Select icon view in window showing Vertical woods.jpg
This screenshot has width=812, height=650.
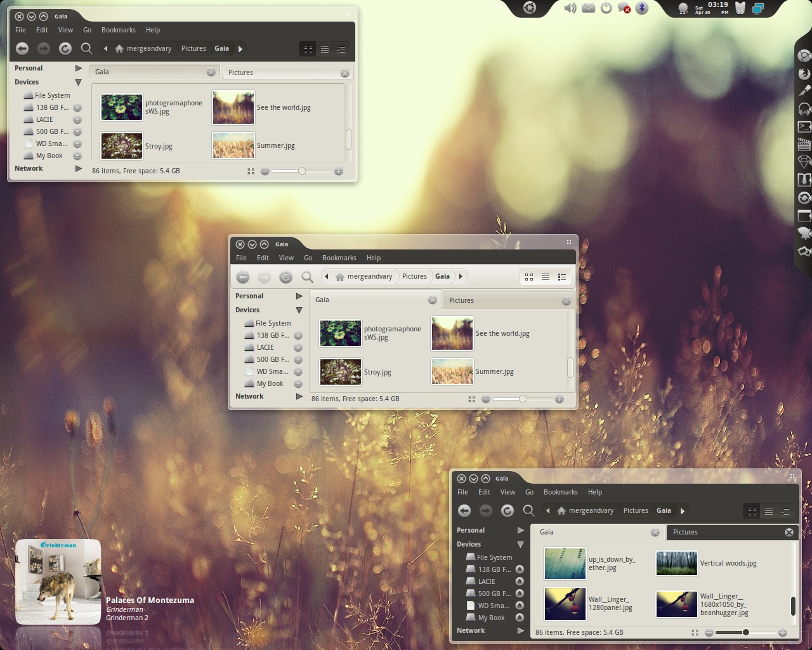(x=752, y=511)
